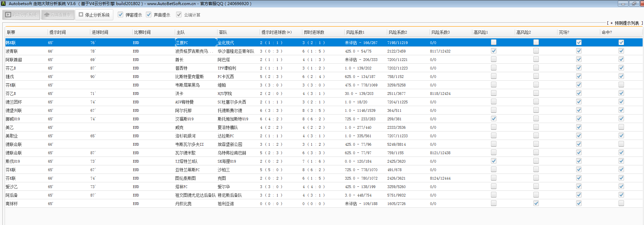Screen dimensions: 644x225
Task: Select the 洛杉矶银河 home team cell
Action: [185, 136]
